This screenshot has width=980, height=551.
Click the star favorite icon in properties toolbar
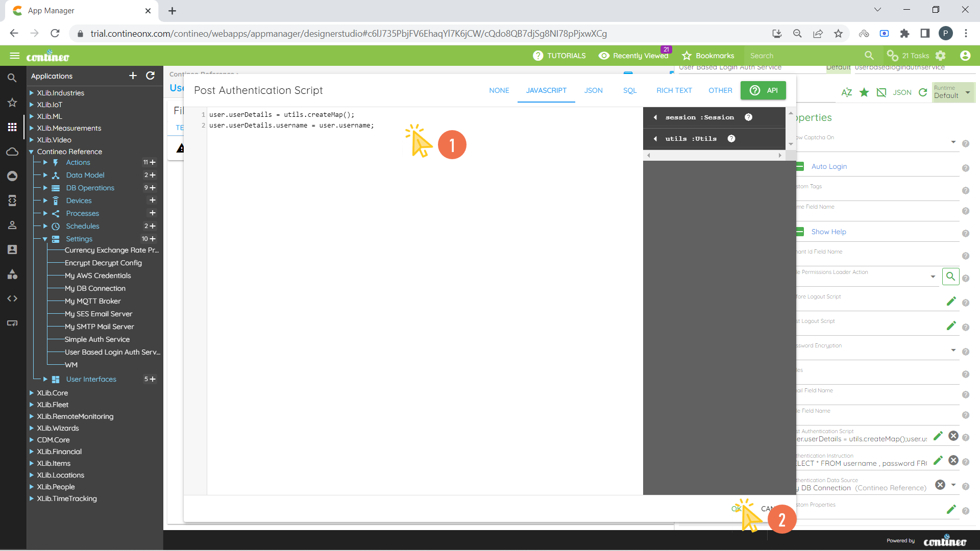[864, 92]
